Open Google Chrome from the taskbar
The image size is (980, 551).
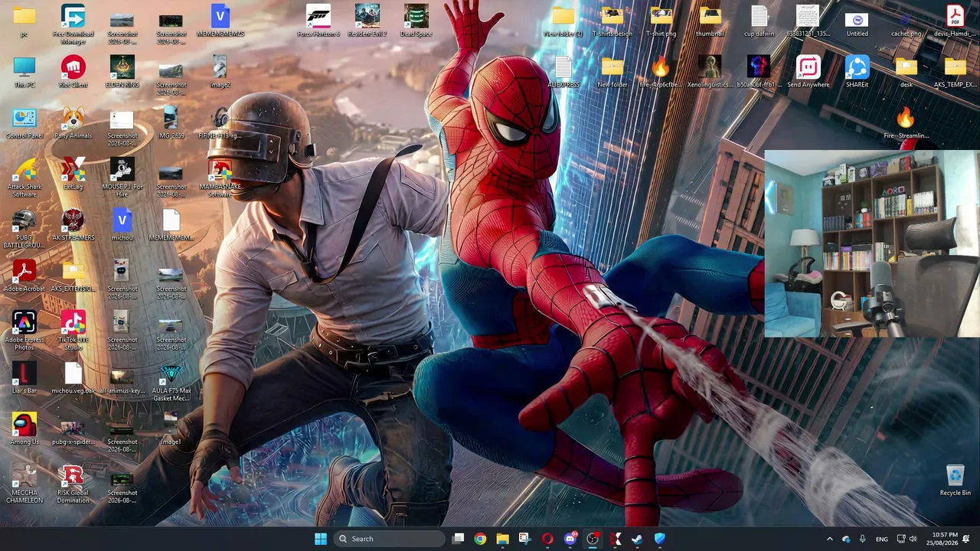tap(480, 539)
